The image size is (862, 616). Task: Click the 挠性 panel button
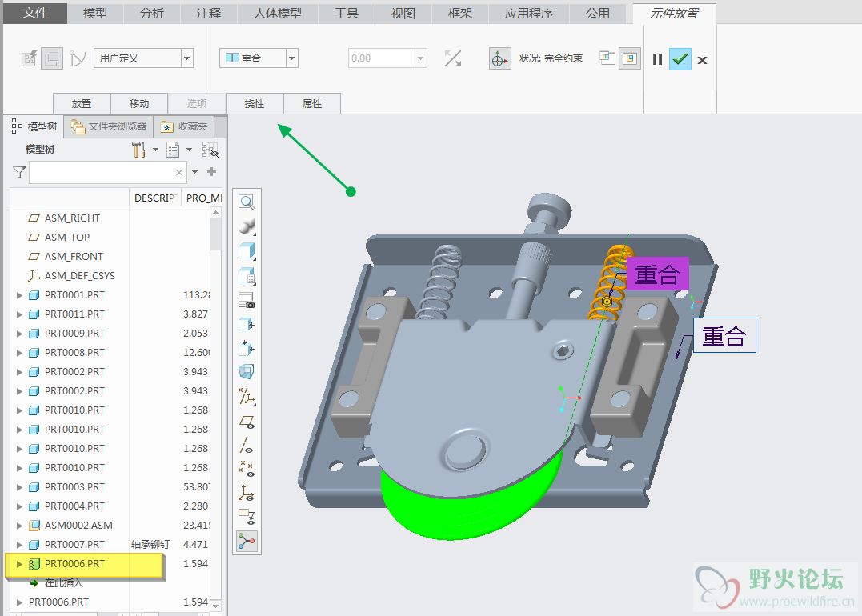[x=255, y=104]
